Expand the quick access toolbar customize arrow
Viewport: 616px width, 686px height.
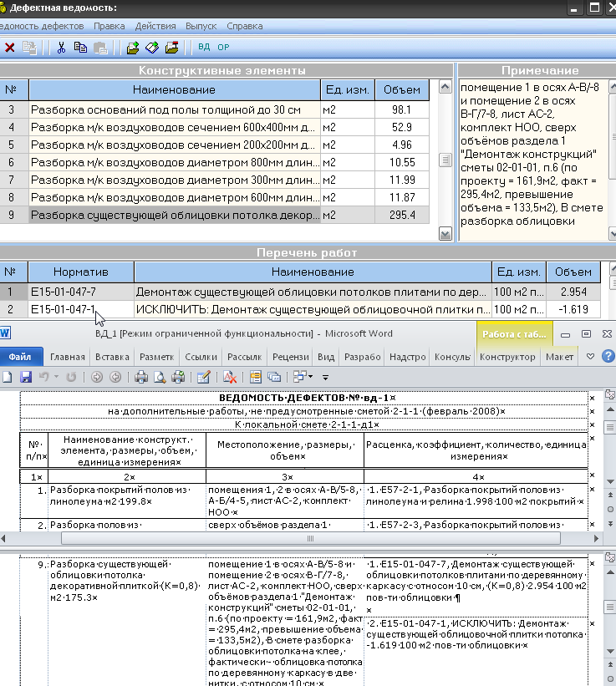[x=325, y=378]
